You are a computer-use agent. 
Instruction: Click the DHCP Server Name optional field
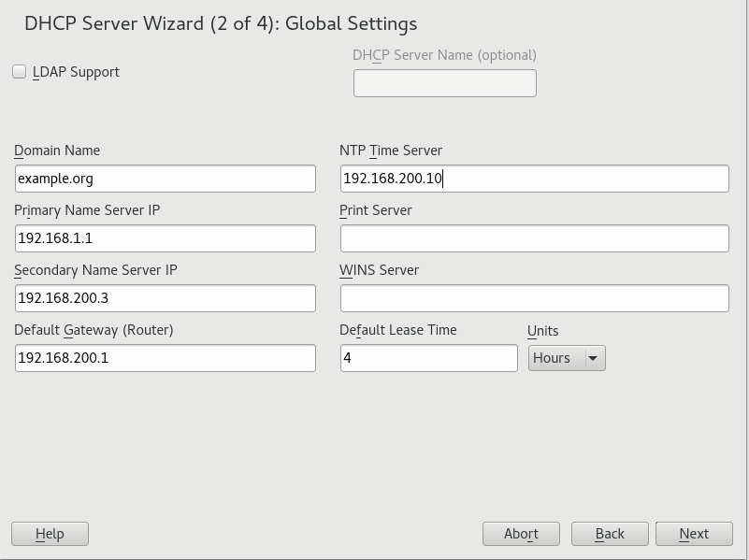444,83
